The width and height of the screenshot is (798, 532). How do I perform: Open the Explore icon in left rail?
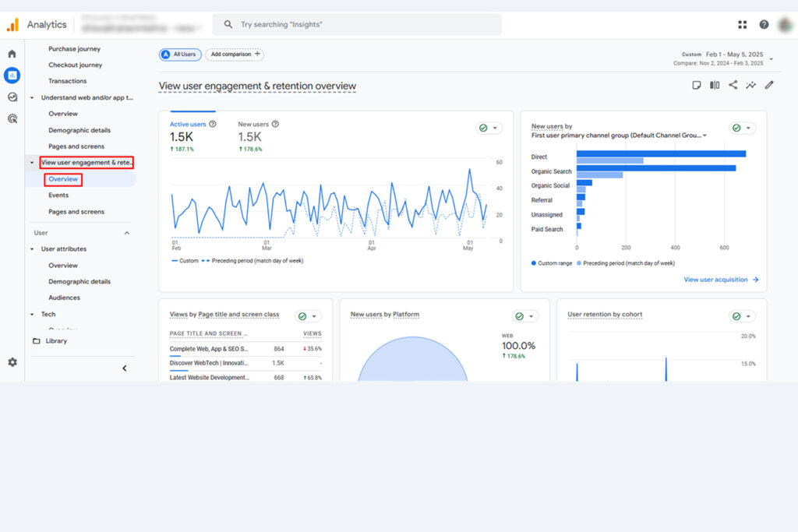pos(12,97)
